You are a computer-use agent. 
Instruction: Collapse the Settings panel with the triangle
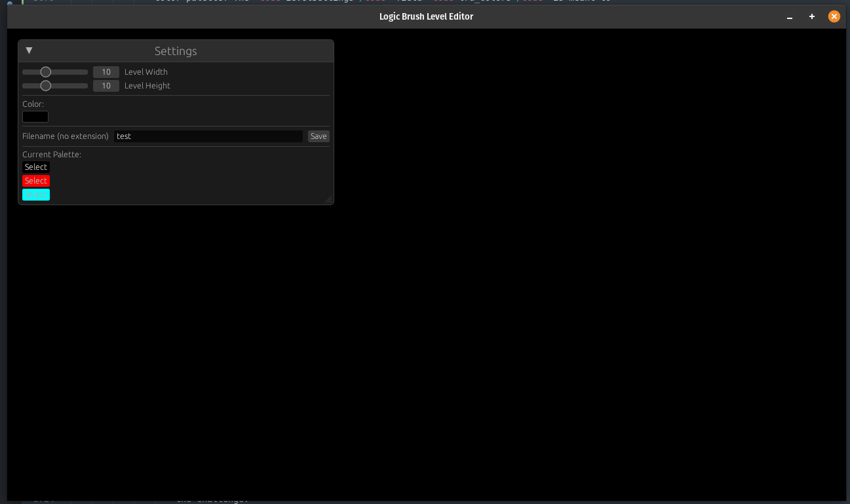29,50
